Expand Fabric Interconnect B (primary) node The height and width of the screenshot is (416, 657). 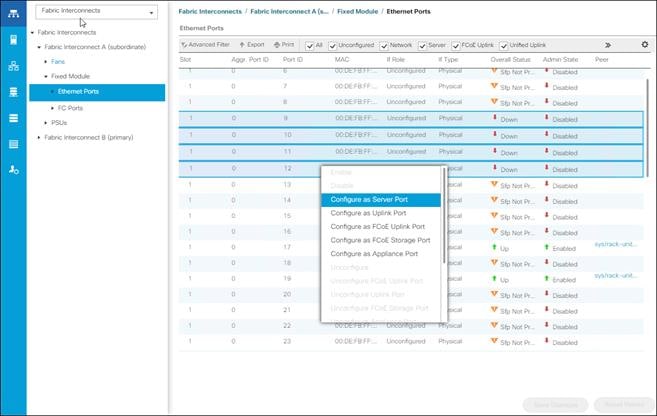tap(39, 137)
